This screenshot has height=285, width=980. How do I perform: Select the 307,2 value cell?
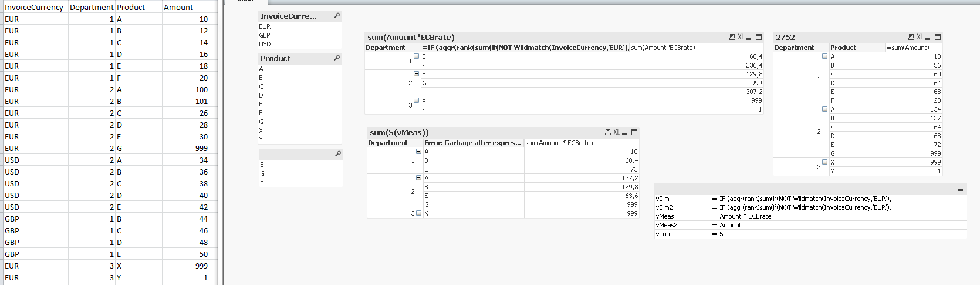697,92
